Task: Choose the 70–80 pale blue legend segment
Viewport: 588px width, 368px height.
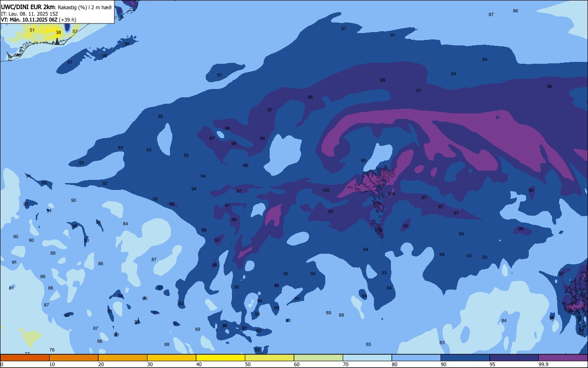Action: point(367,357)
